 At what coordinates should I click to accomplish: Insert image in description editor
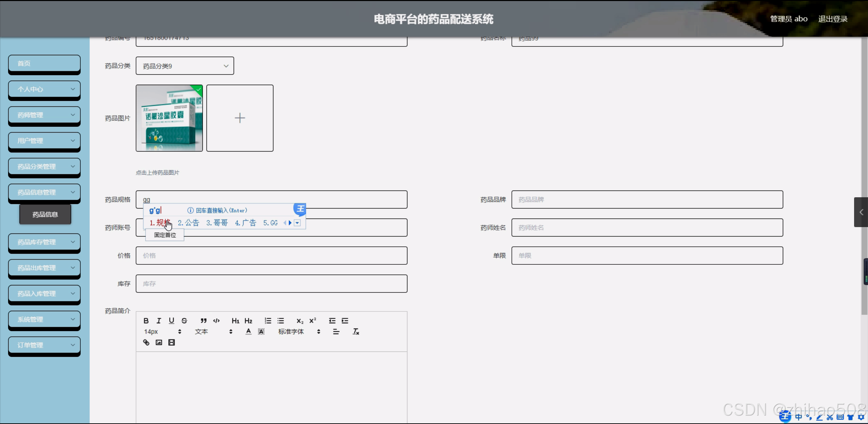pos(158,342)
